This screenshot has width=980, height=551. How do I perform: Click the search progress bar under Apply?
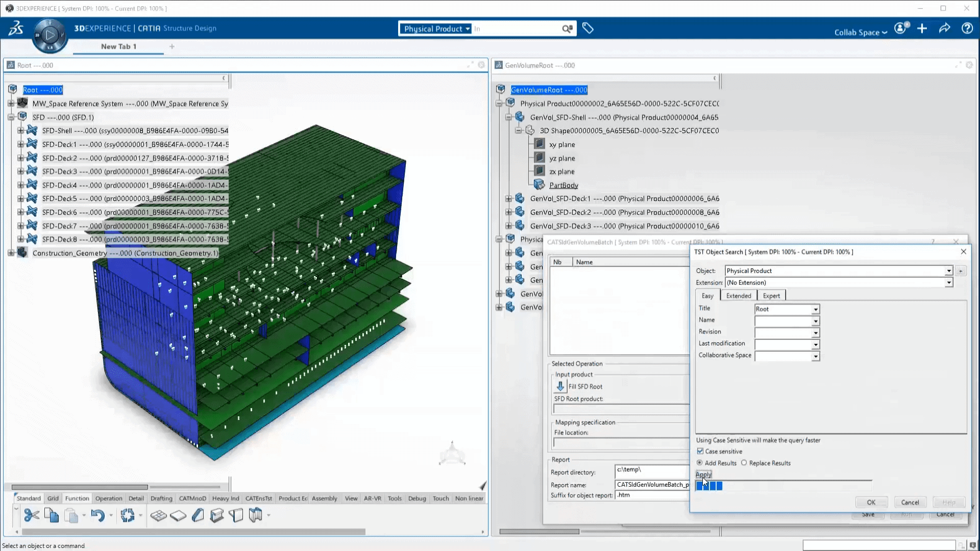pyautogui.click(x=783, y=486)
